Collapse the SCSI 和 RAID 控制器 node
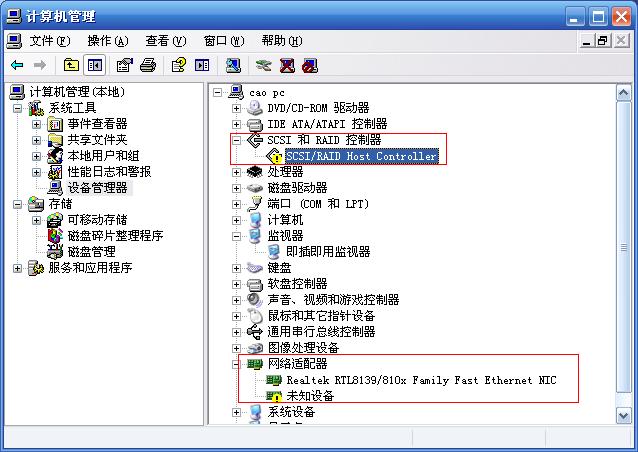The height and width of the screenshot is (452, 638). click(236, 140)
